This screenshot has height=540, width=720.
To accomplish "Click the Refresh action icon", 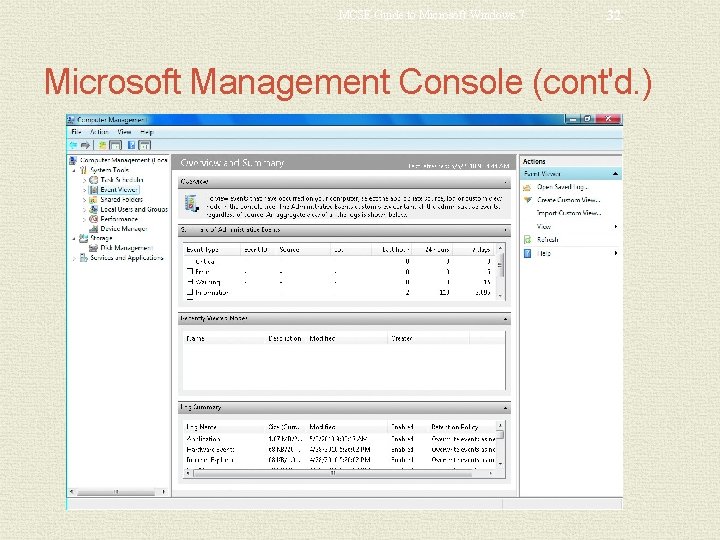I will 528,240.
